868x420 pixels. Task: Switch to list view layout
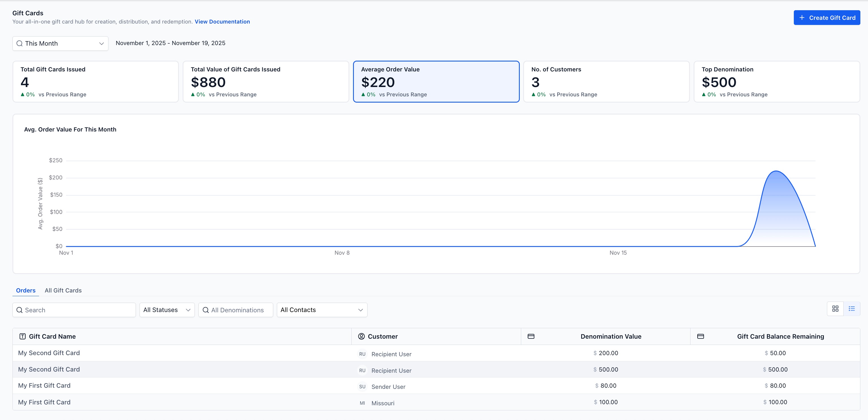852,309
